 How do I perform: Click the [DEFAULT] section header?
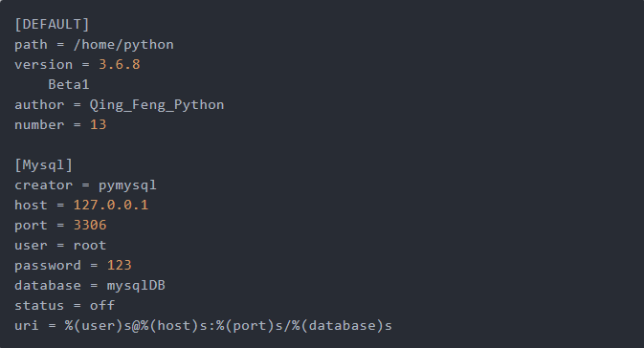pos(52,25)
